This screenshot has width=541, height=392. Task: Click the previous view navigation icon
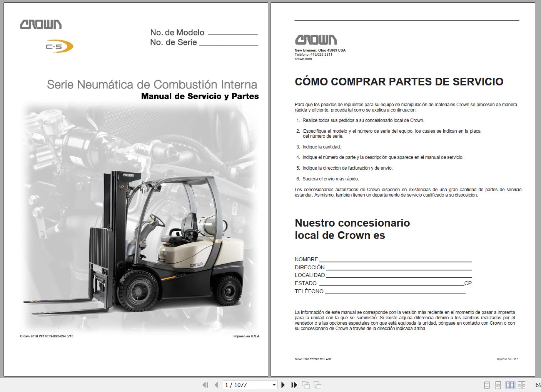[306, 385]
